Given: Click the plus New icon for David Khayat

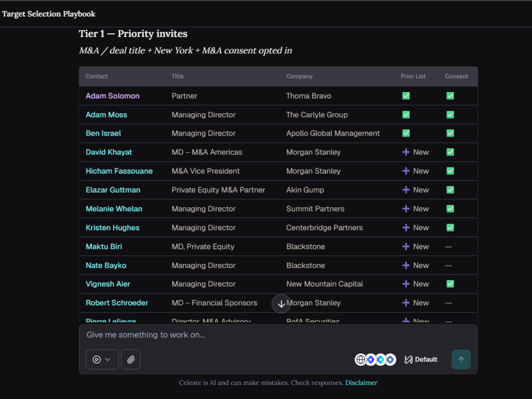Looking at the screenshot, I should [x=406, y=152].
